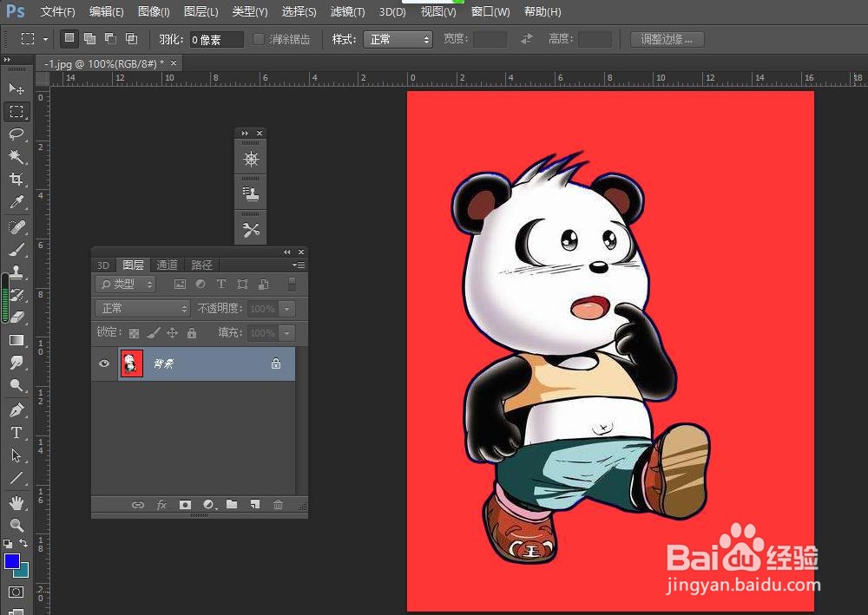Enable Subtract from selection mode
The height and width of the screenshot is (615, 868).
click(x=110, y=38)
